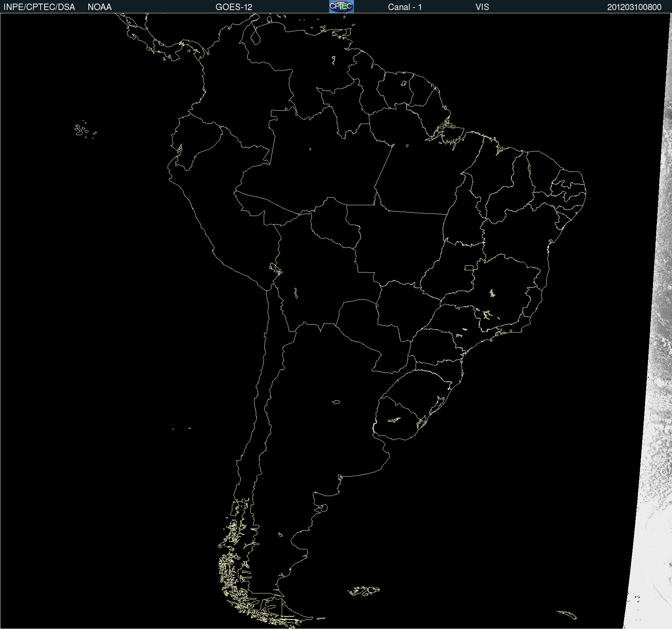
Task: Click the INPE/CPTEC/DSA header text
Action: 39,7
